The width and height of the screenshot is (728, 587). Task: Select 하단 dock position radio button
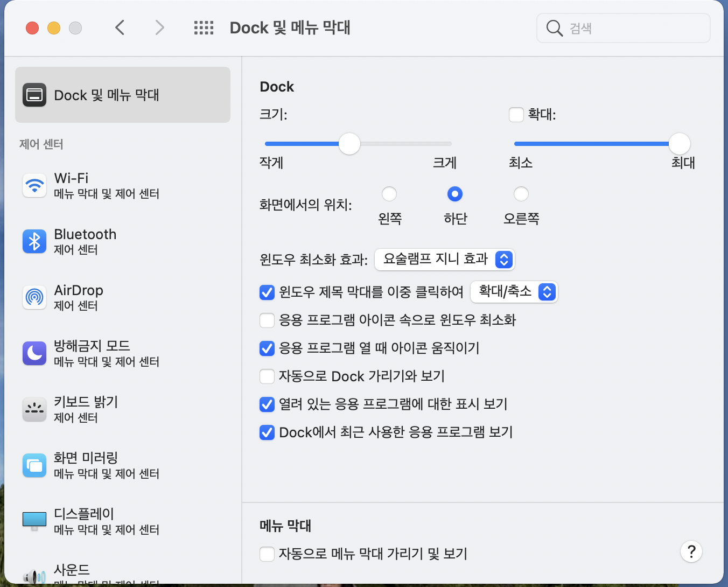(455, 194)
